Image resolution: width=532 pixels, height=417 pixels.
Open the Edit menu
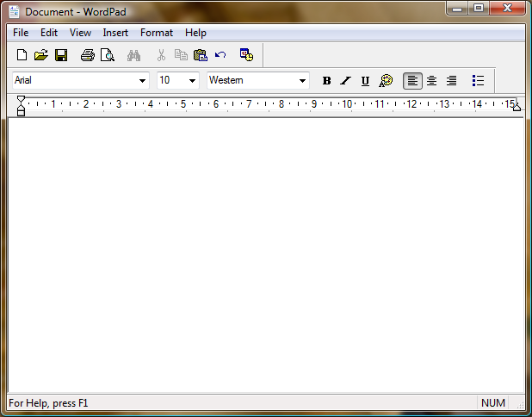tap(49, 33)
